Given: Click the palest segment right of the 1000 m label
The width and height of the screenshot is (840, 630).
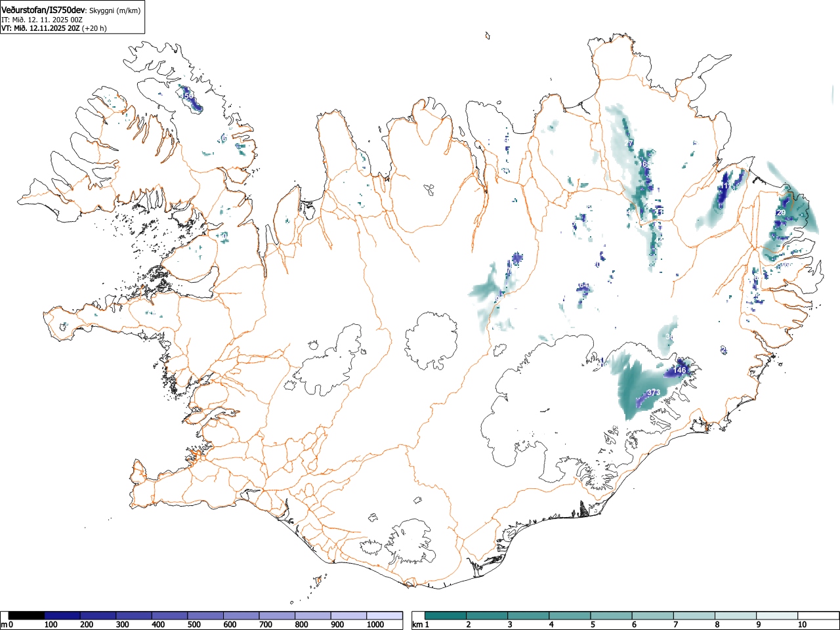Looking at the screenshot, I should 385,616.
